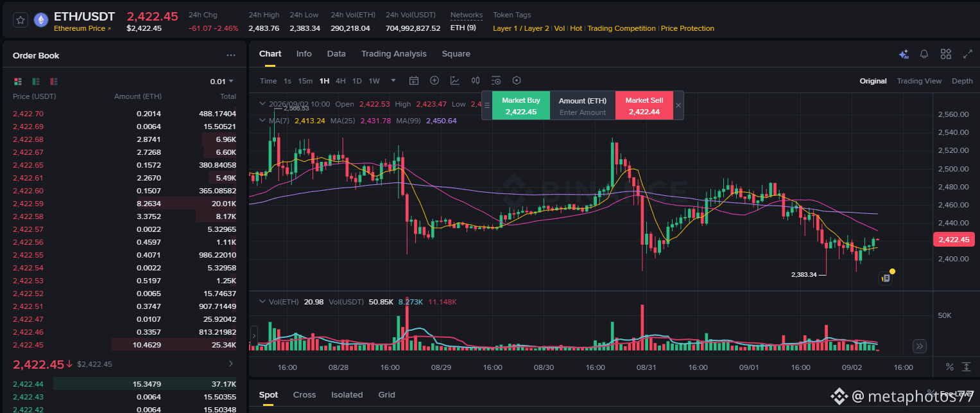Click the Enter Amount ETH field
This screenshot has width=980, height=413.
(x=583, y=112)
